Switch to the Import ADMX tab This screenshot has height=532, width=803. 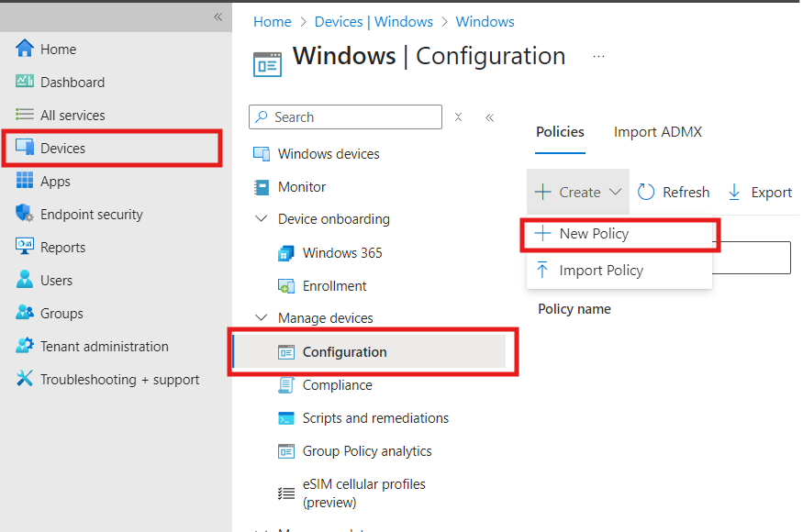pos(657,132)
